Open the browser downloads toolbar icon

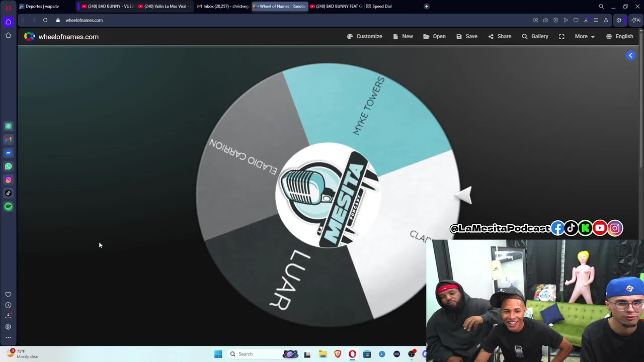click(x=586, y=20)
